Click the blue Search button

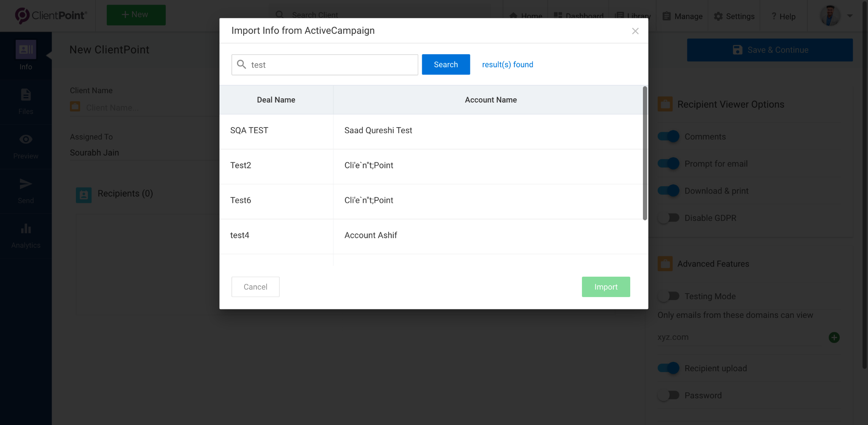[x=446, y=64]
